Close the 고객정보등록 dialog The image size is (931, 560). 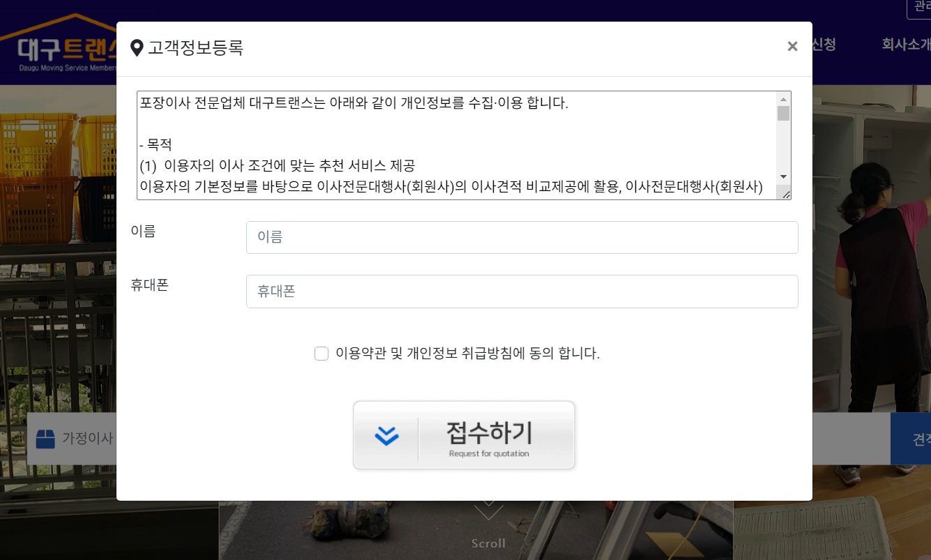[x=792, y=47]
